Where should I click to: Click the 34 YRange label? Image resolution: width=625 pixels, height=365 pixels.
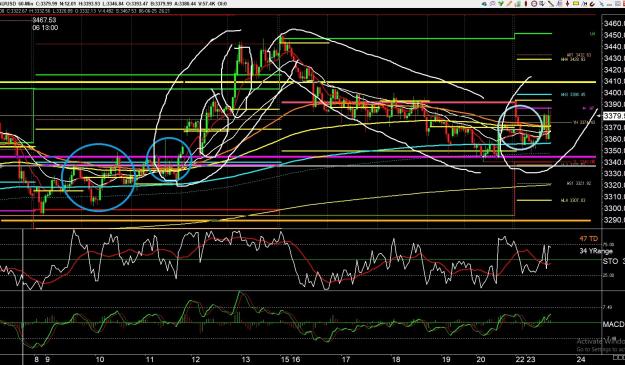coord(596,251)
